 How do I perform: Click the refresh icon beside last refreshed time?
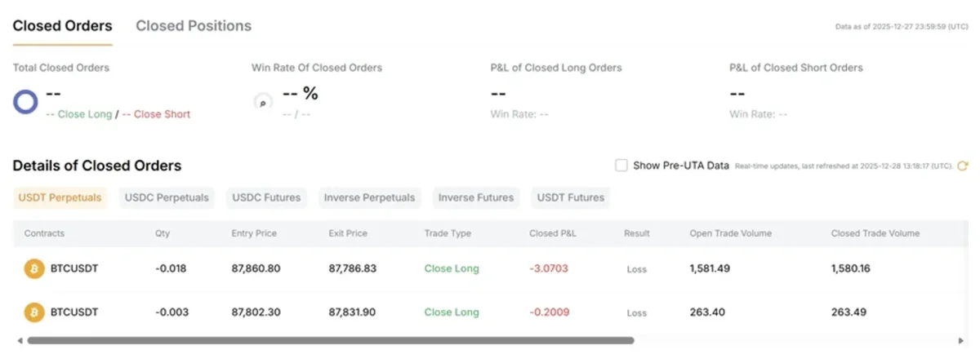[x=962, y=166]
